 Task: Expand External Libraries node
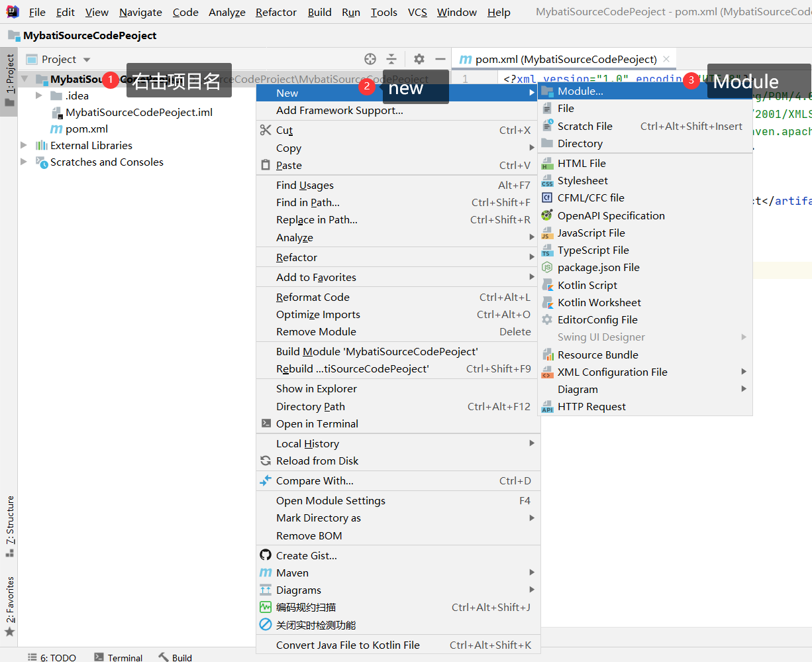click(25, 145)
